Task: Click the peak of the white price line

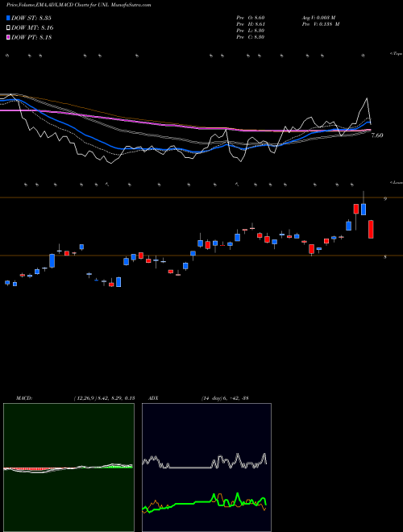Action: tap(367, 98)
